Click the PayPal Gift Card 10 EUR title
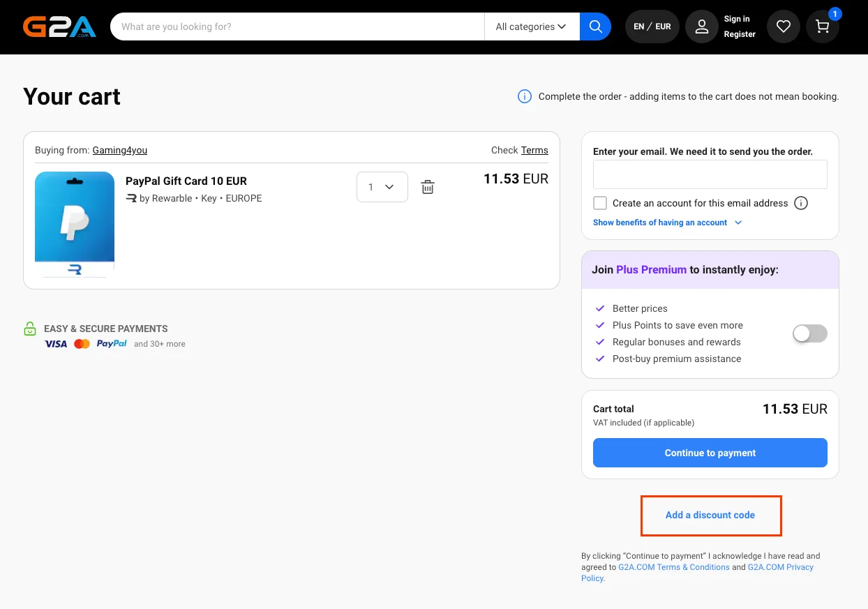The height and width of the screenshot is (609, 868). coord(186,181)
